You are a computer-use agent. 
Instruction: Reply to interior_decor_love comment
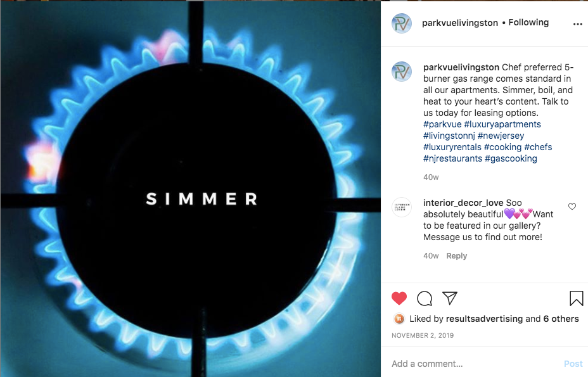pos(456,256)
